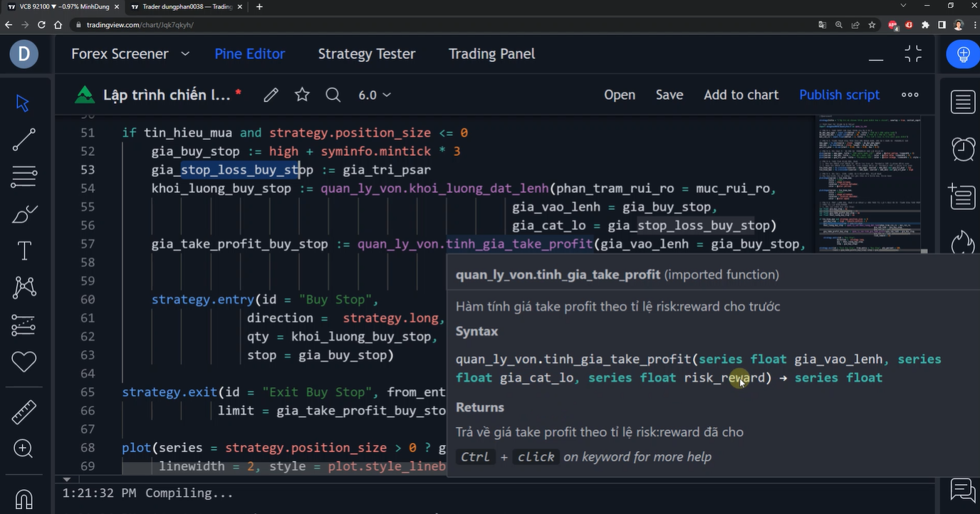Click the Publish script link
980x514 pixels.
(x=839, y=95)
